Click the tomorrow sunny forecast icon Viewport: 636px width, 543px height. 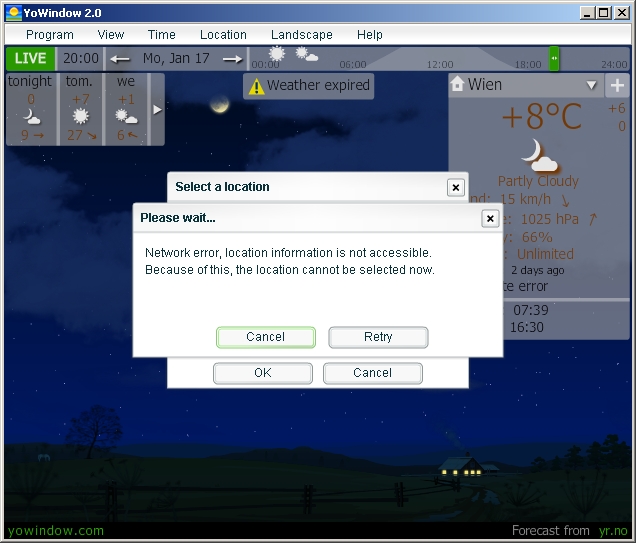[80, 116]
